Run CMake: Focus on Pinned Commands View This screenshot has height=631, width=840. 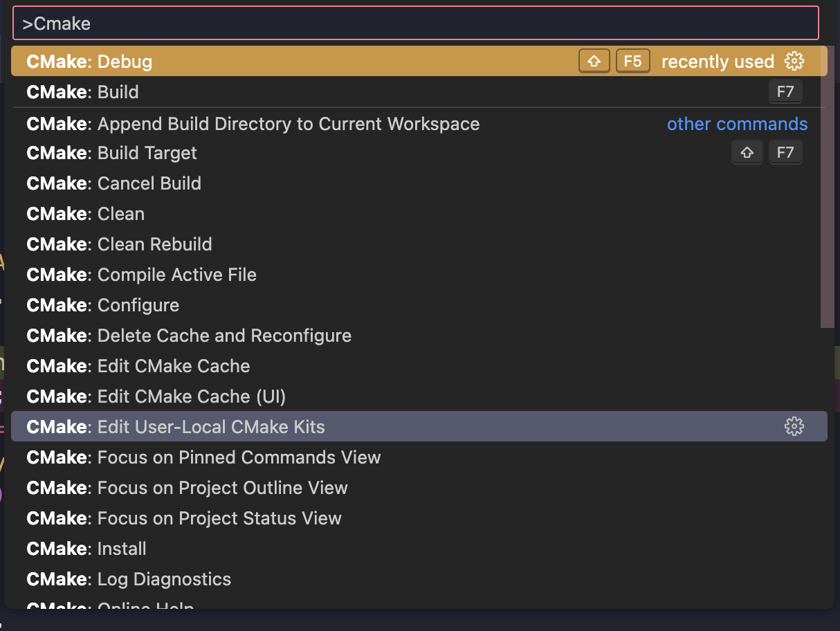(x=277, y=457)
